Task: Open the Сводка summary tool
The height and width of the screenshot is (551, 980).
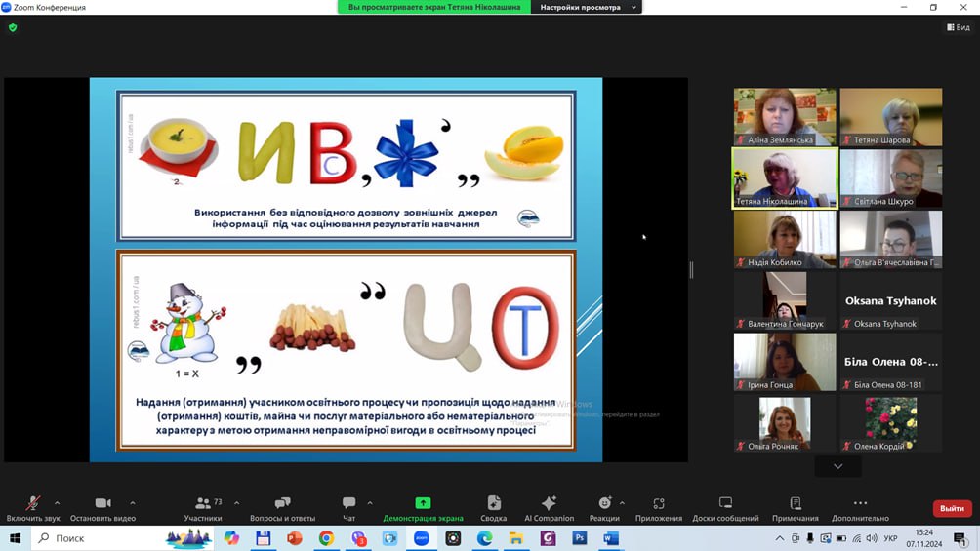Action: [494, 508]
